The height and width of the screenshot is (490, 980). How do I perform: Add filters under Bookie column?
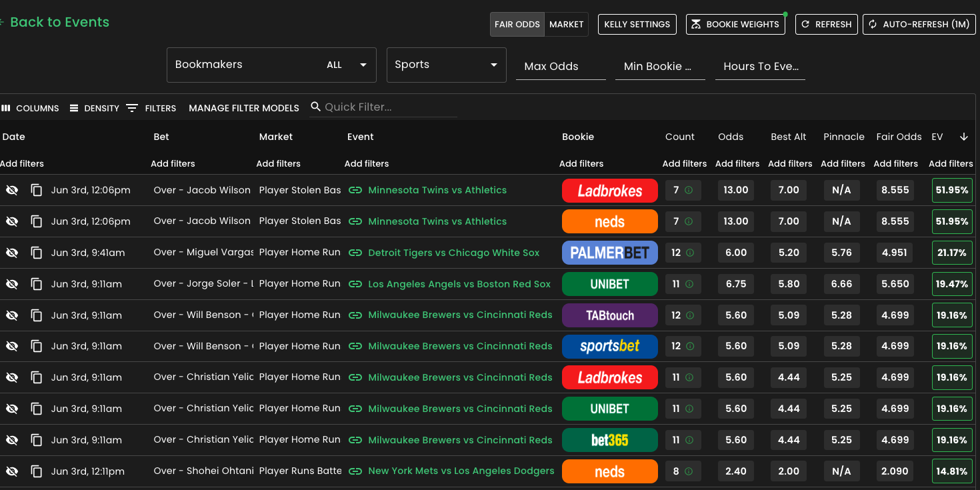coord(581,163)
